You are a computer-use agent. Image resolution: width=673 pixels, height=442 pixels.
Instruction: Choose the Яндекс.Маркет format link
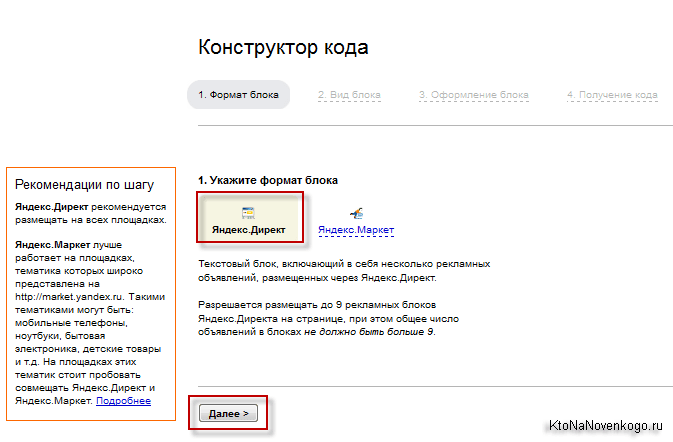[x=356, y=230]
